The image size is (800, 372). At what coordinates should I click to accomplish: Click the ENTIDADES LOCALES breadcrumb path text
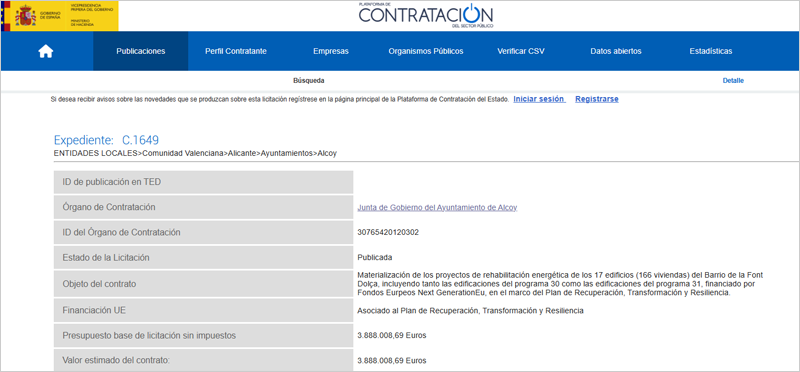coord(195,153)
